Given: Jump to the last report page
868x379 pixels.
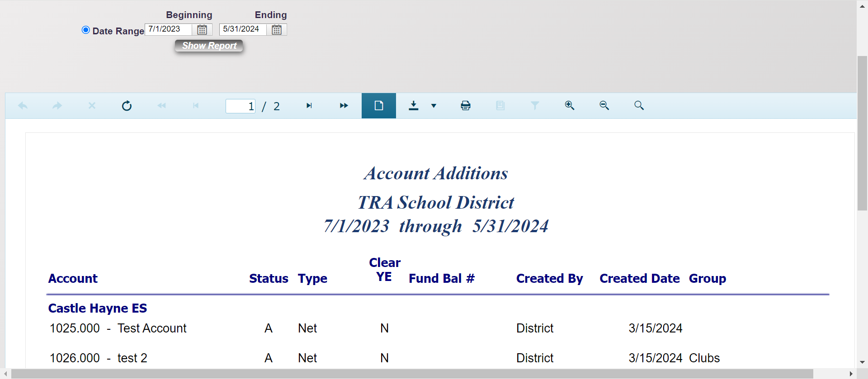Looking at the screenshot, I should [344, 106].
